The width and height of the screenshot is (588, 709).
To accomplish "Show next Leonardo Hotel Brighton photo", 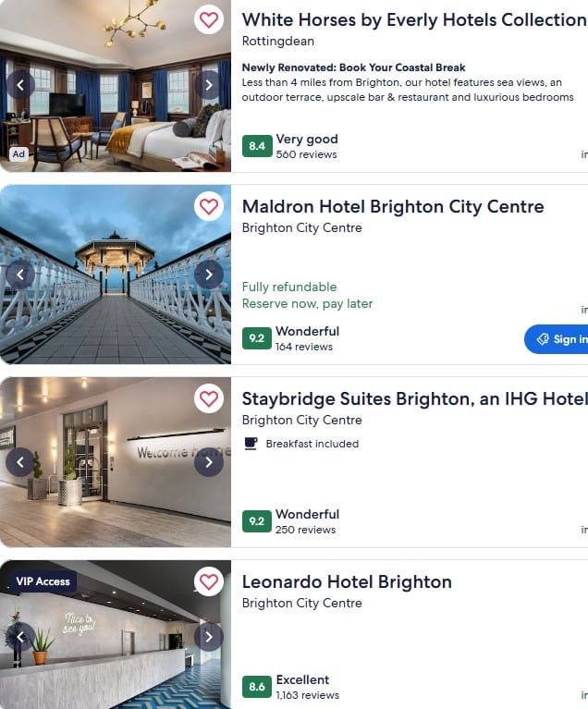I will click(209, 637).
